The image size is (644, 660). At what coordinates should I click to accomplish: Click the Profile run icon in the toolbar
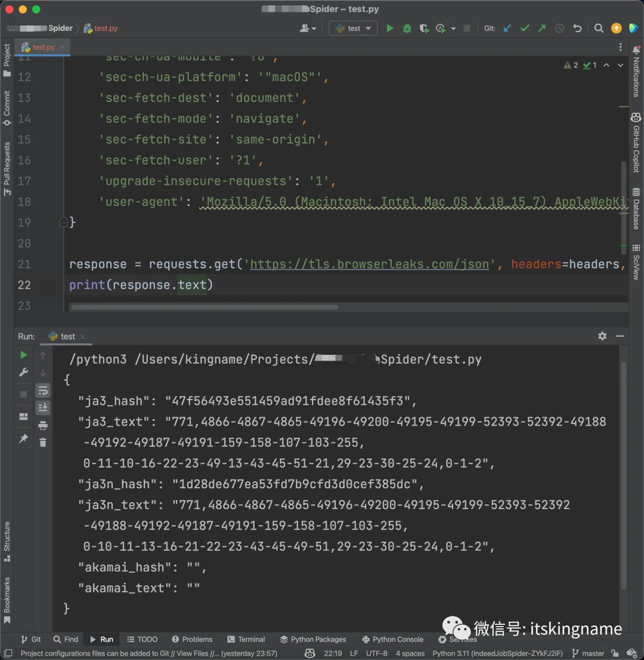point(441,28)
